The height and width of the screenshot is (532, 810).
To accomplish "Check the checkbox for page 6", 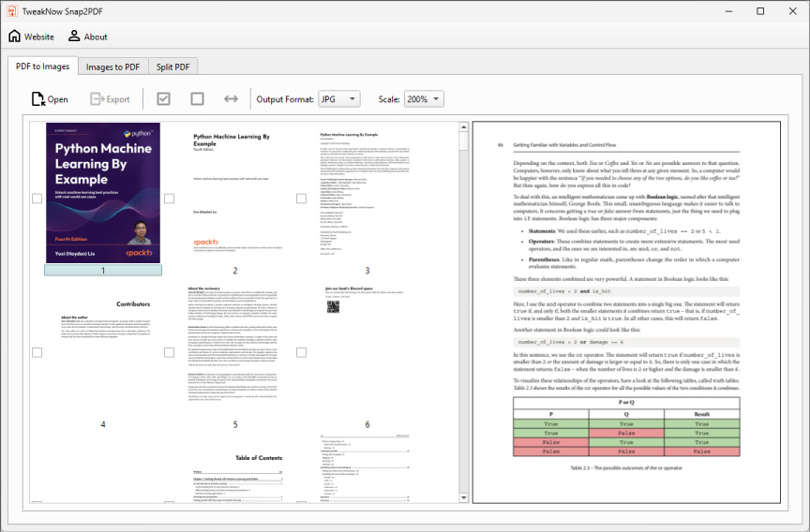I will tap(301, 352).
